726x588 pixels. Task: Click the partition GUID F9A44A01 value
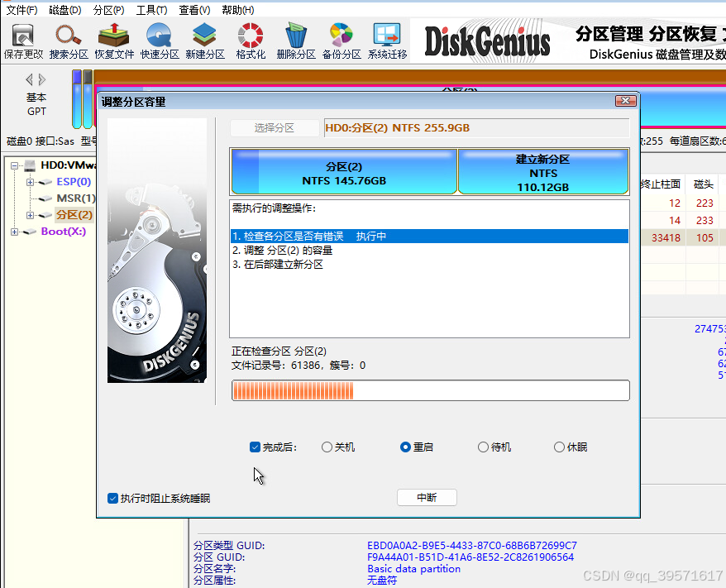tap(470, 557)
